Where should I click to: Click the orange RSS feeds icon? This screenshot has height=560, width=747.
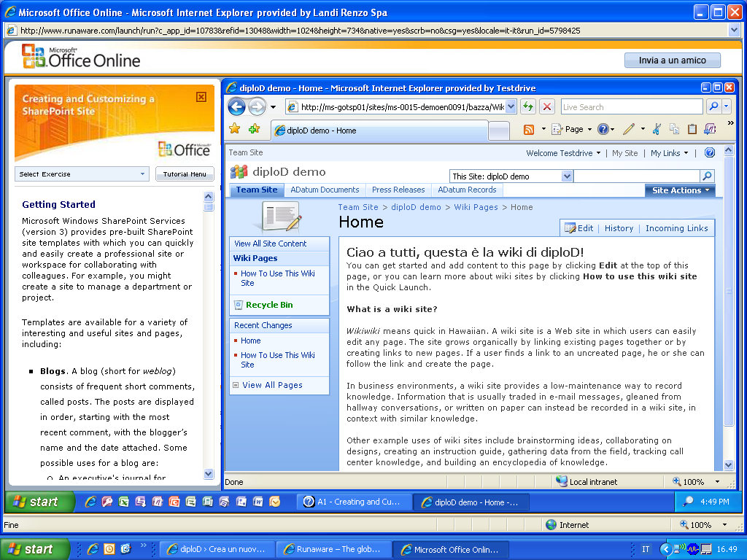(529, 130)
